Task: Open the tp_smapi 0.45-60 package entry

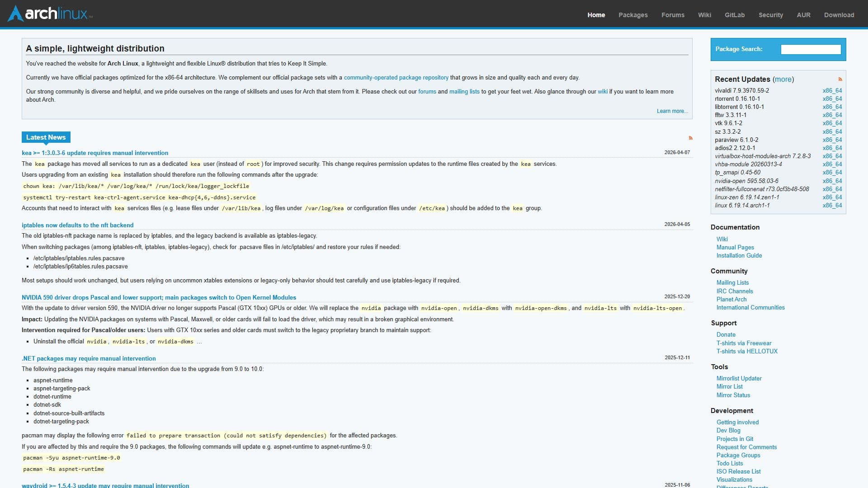Action: coord(737,173)
